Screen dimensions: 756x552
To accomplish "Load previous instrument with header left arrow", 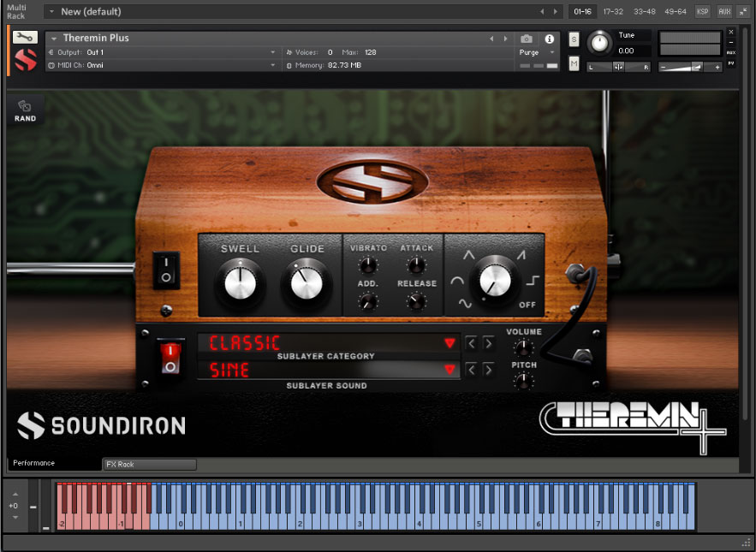I will click(491, 39).
